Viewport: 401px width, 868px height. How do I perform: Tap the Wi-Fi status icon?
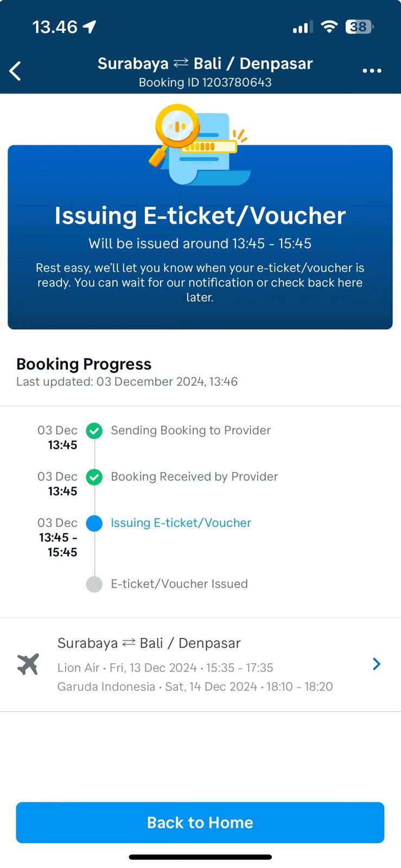(329, 27)
